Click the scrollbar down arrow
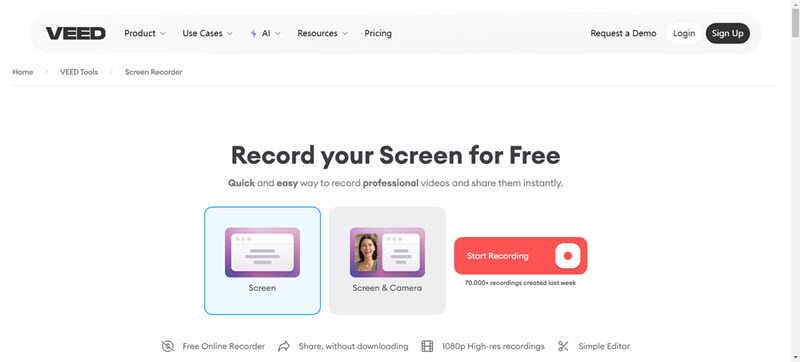The height and width of the screenshot is (362, 800). click(795, 357)
